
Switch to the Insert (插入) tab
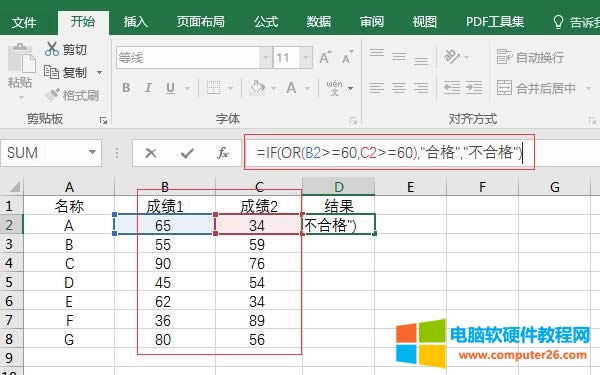(x=135, y=22)
